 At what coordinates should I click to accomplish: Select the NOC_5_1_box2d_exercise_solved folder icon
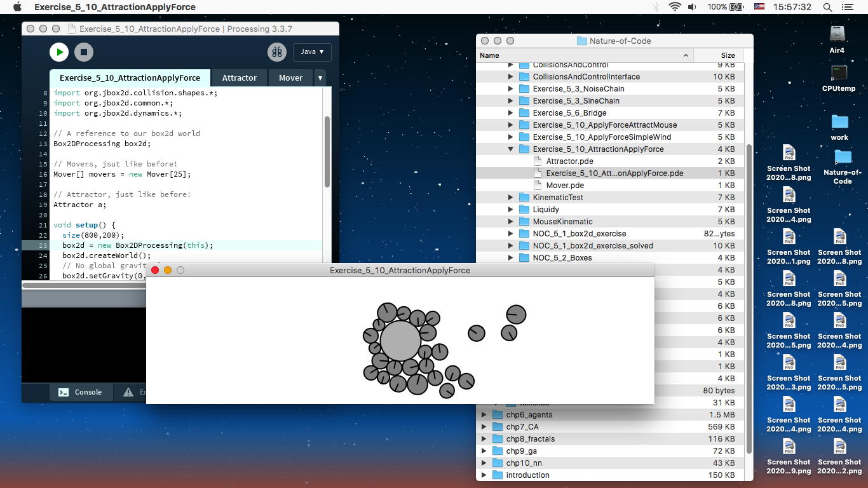524,246
